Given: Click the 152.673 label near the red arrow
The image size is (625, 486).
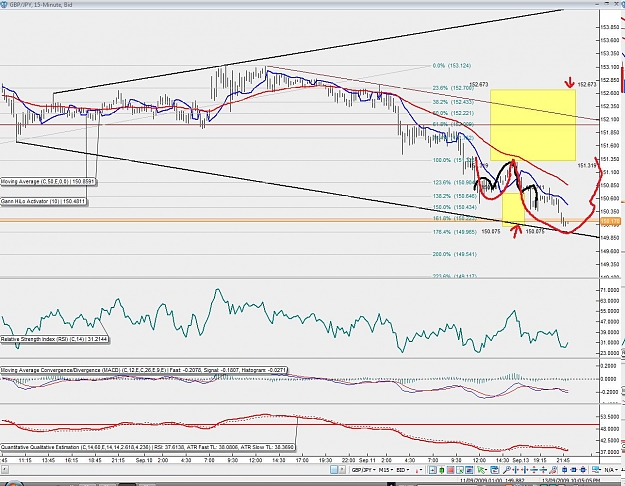Looking at the screenshot, I should [x=587, y=85].
